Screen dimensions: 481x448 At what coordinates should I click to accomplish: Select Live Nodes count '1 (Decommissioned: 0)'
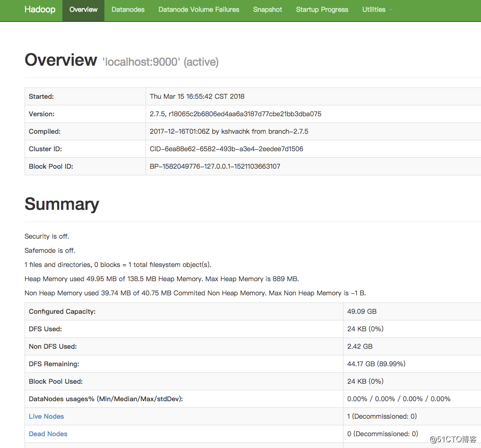(382, 416)
